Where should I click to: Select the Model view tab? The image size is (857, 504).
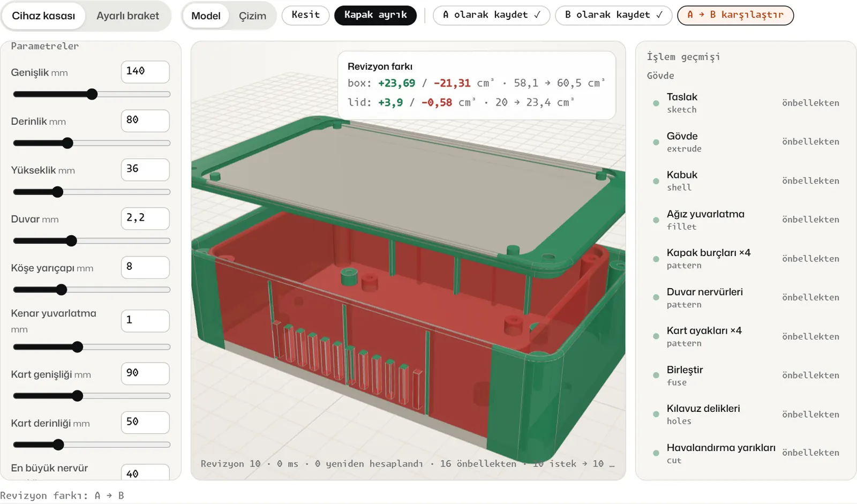206,16
